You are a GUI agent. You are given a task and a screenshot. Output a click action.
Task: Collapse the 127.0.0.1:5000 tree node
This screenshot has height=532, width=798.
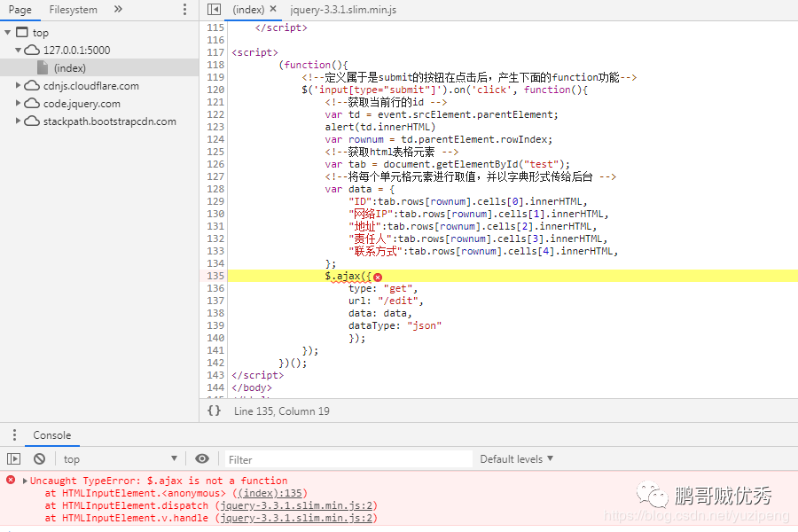18,50
